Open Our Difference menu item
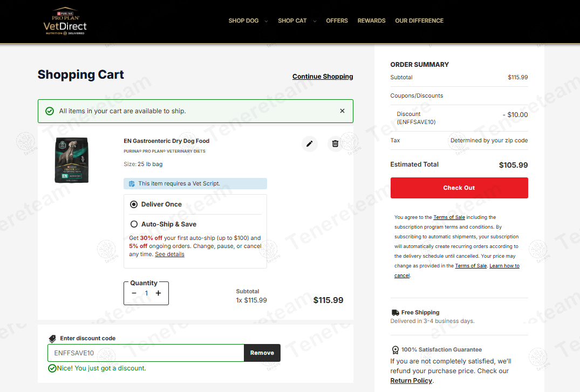This screenshot has height=392, width=580. click(419, 21)
